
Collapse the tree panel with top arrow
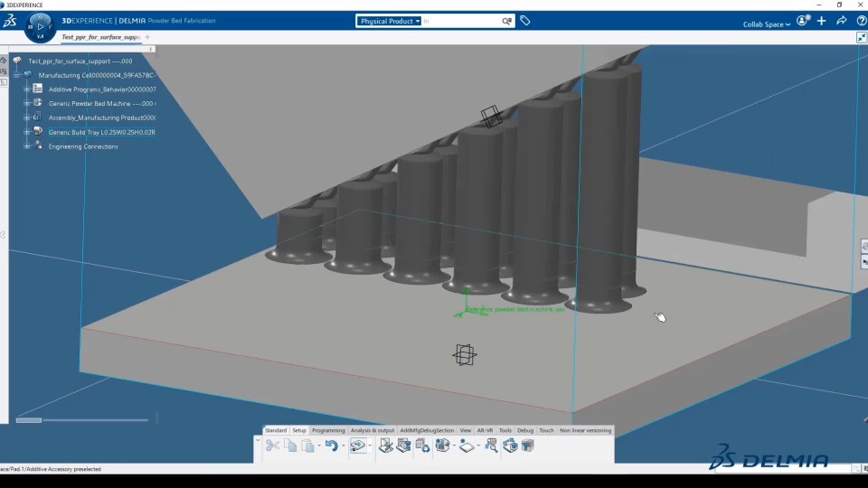coord(151,49)
